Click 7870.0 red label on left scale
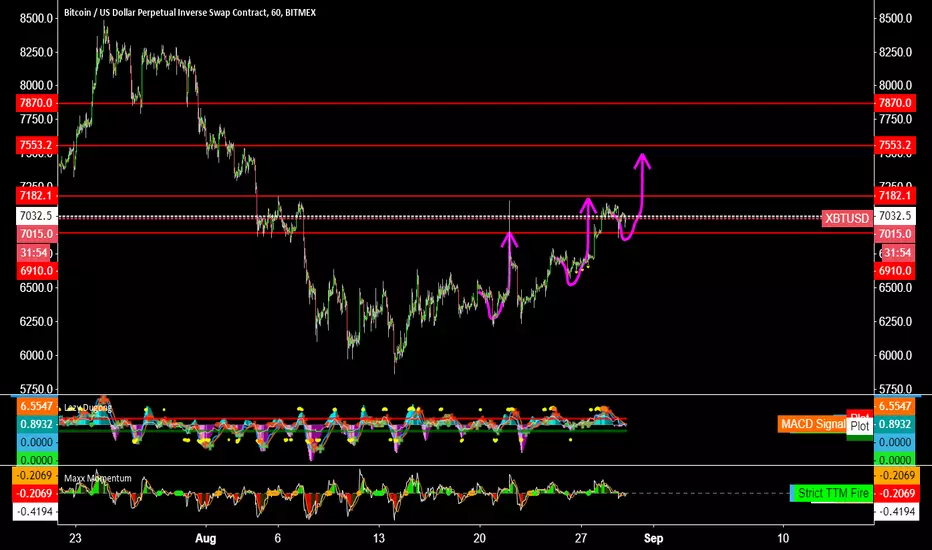The image size is (932, 550). 36,103
